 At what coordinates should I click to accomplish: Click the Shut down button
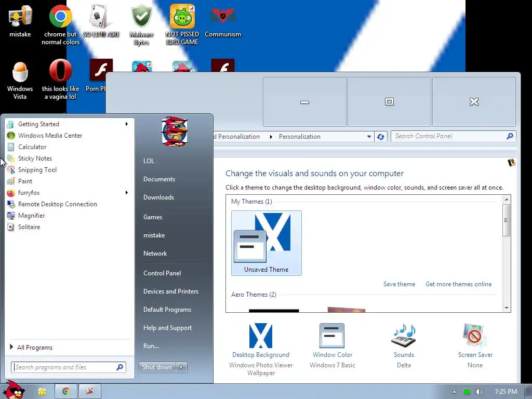coord(157,367)
